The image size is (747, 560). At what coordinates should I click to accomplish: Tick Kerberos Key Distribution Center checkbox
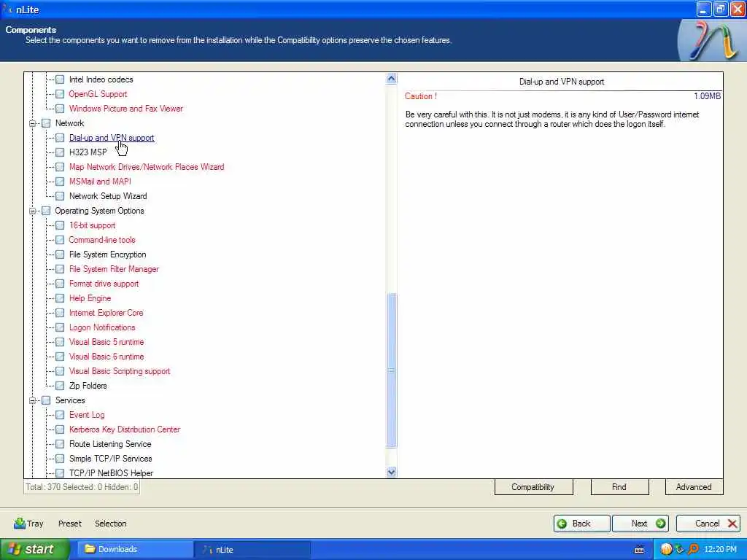click(60, 429)
